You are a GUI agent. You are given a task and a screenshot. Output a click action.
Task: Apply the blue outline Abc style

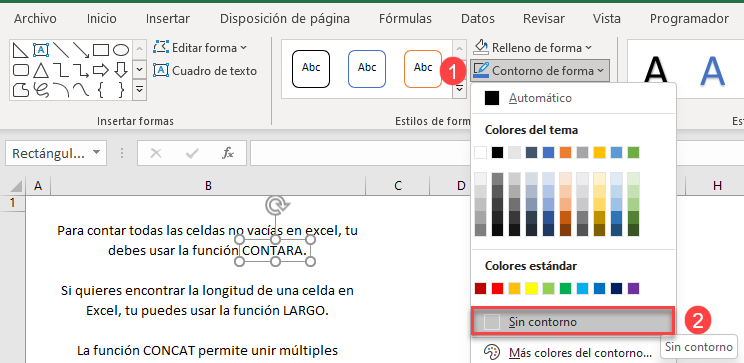pyautogui.click(x=367, y=69)
